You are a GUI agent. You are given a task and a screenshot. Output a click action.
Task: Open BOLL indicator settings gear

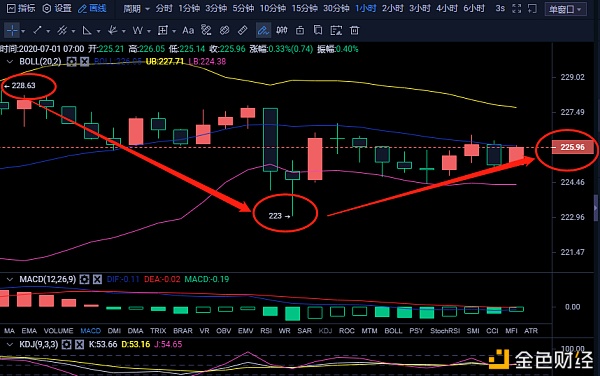pos(71,62)
